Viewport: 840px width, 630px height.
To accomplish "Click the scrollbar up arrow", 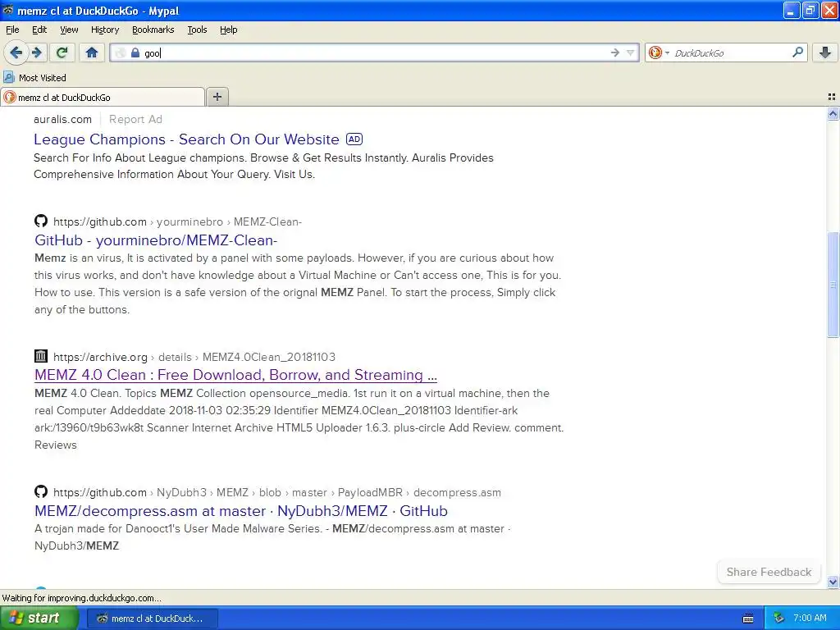I will [x=833, y=113].
